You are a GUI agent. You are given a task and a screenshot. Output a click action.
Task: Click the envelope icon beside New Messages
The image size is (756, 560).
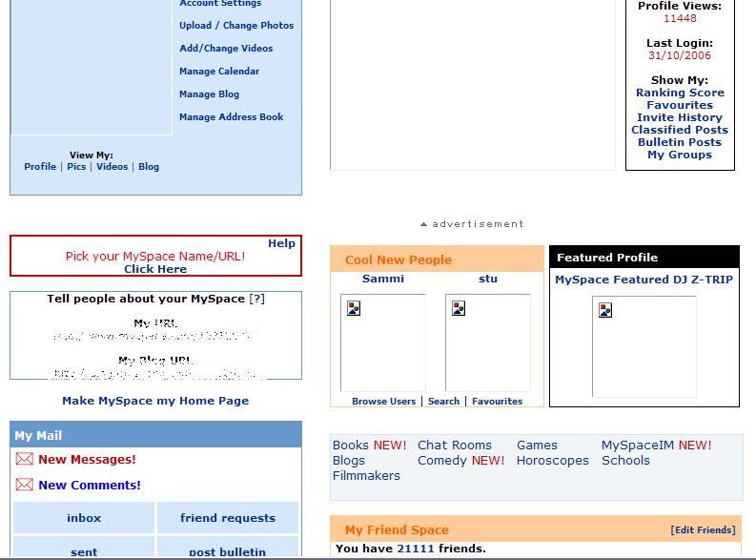click(25, 459)
